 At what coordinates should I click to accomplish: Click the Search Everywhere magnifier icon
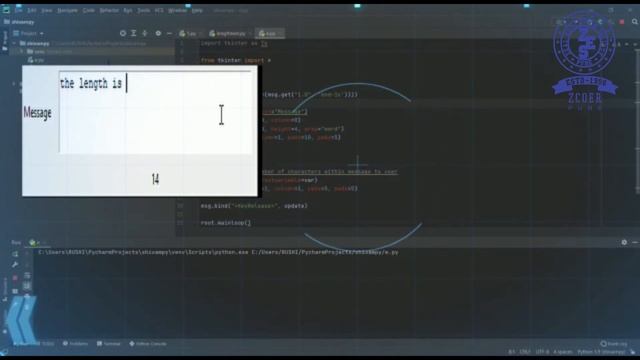[x=635, y=22]
